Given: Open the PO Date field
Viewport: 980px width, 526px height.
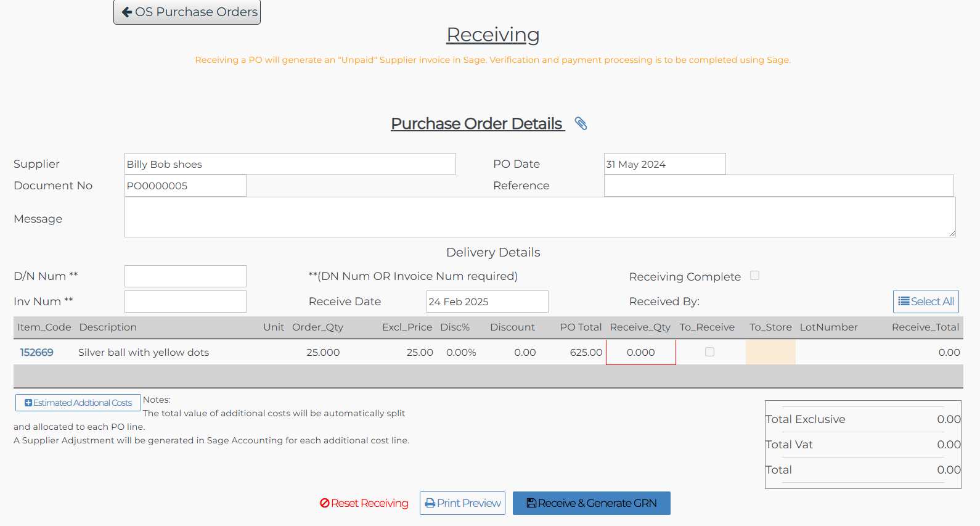Looking at the screenshot, I should (664, 164).
